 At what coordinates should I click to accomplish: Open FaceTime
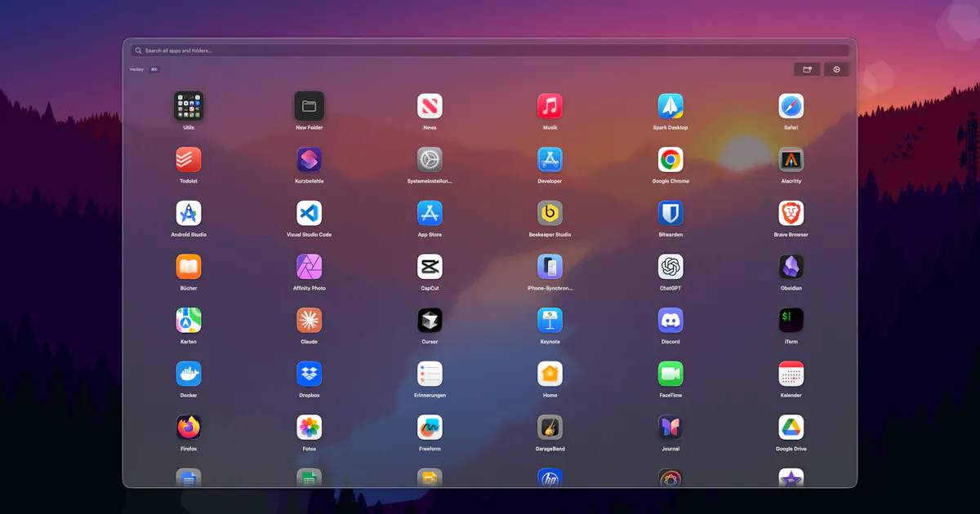click(670, 374)
